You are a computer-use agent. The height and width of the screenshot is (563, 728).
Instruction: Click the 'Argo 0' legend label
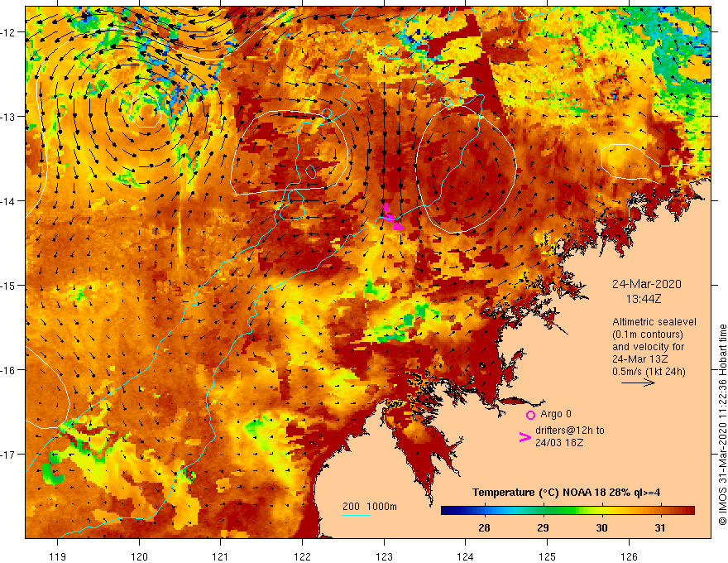(x=556, y=414)
